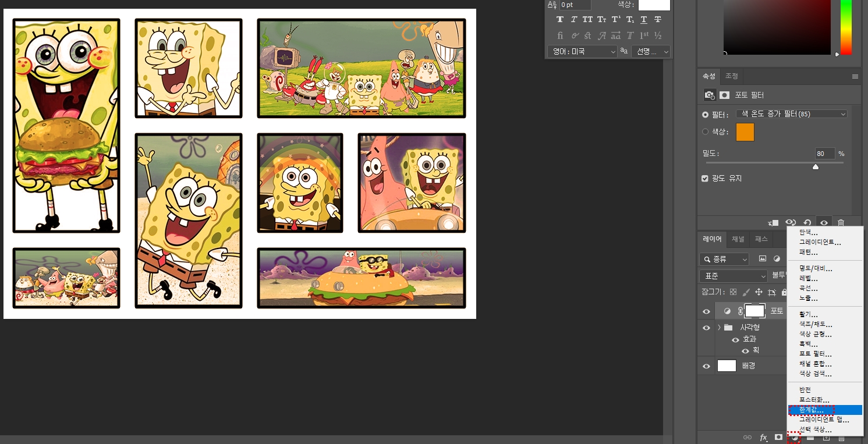Open 색 온도 증가 필터 (85) dropdown
Viewport: 868px width, 444px height.
(x=792, y=114)
